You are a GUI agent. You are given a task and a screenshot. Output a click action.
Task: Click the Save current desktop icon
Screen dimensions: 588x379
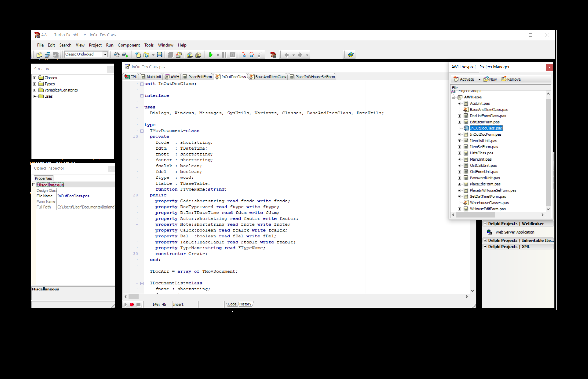[x=117, y=55]
